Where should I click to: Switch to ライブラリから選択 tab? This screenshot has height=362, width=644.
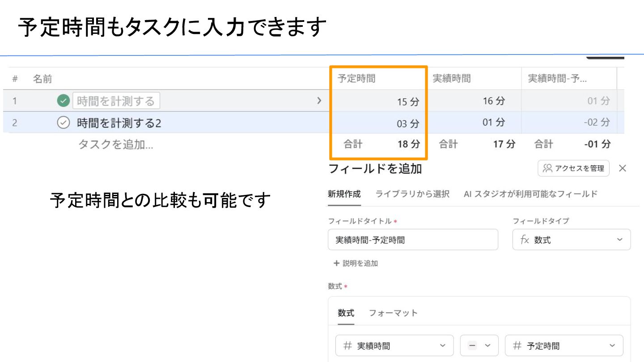click(x=412, y=194)
